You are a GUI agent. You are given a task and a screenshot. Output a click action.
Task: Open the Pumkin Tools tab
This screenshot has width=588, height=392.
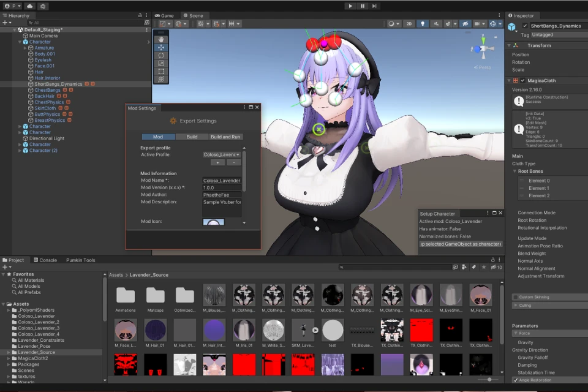pyautogui.click(x=81, y=260)
